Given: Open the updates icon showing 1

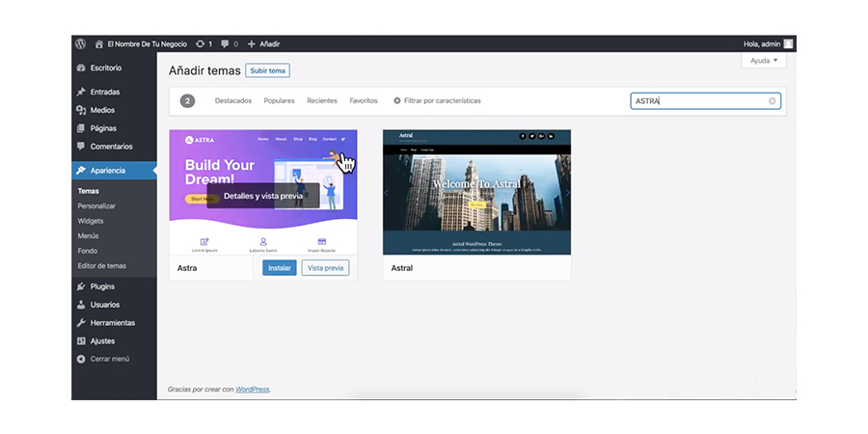Looking at the screenshot, I should point(201,43).
